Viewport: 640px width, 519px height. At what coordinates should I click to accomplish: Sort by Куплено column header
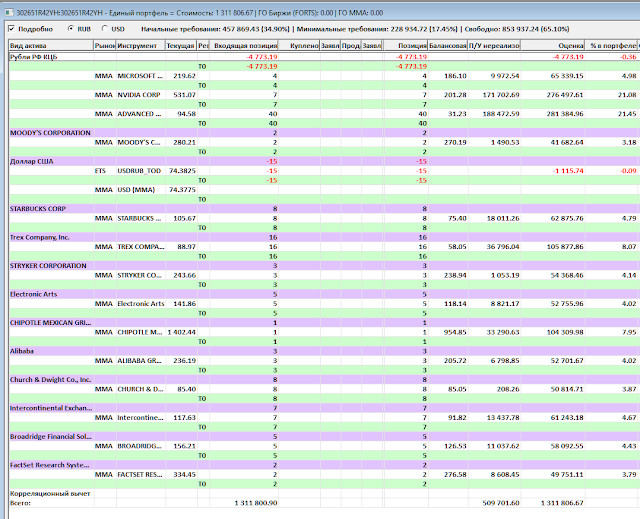coord(299,46)
